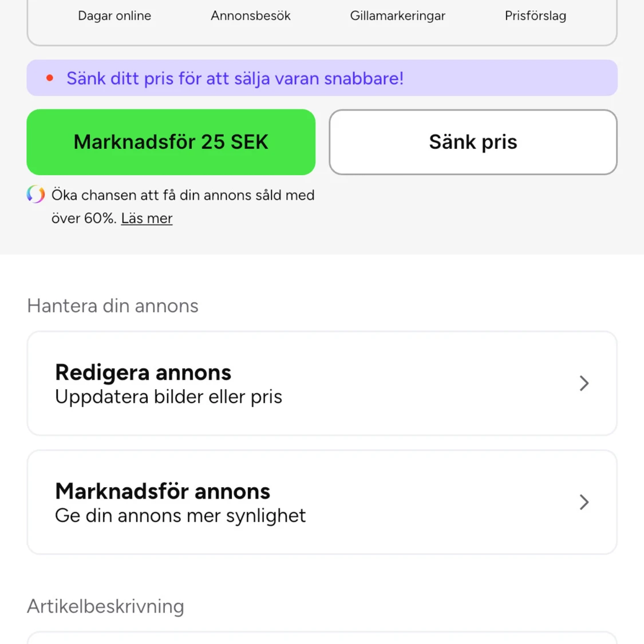Click the Ge din annons mer synlighet subtitle
This screenshot has width=644, height=644.
tap(180, 516)
